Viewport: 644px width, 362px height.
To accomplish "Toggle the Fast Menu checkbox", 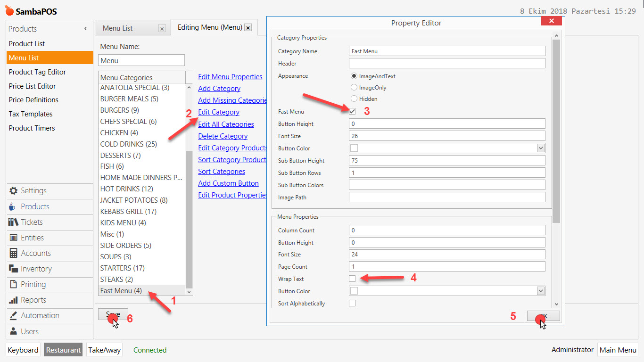I will point(352,112).
